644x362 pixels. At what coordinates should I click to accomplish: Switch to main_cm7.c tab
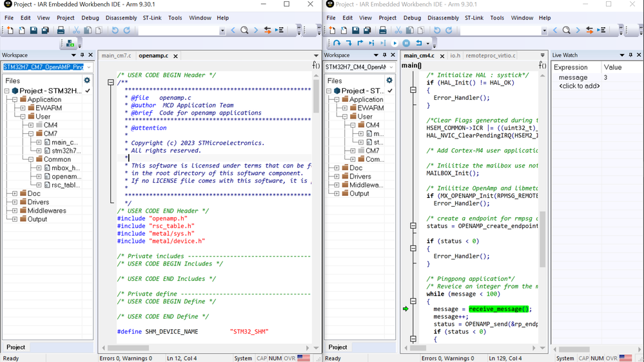click(x=116, y=55)
